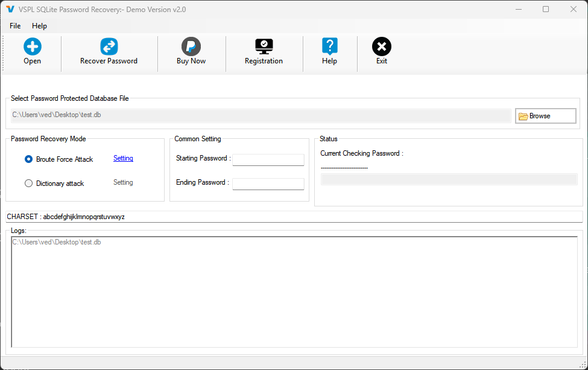Focus the Starting Password field
This screenshot has height=370, width=588.
pyautogui.click(x=268, y=159)
